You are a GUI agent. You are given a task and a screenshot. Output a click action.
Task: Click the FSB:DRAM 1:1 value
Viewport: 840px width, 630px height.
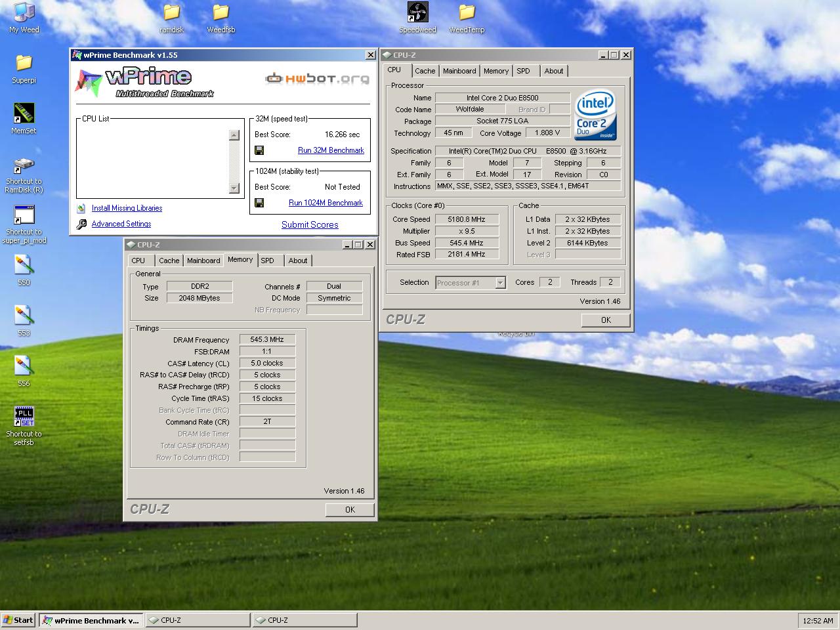[x=267, y=351]
